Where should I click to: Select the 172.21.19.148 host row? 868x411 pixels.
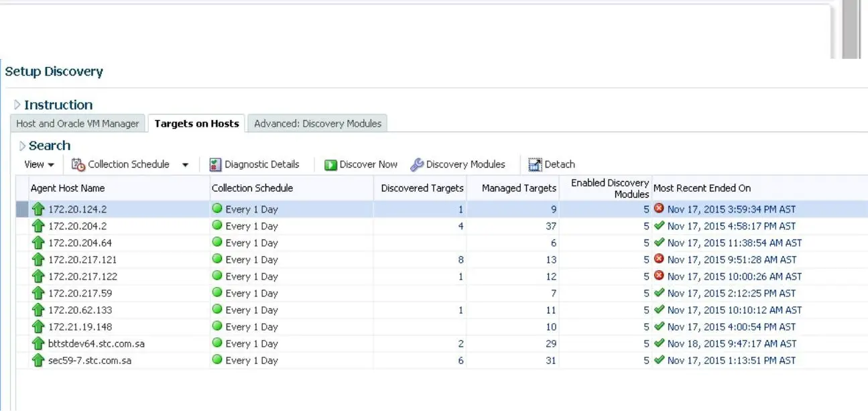pyautogui.click(x=442, y=327)
